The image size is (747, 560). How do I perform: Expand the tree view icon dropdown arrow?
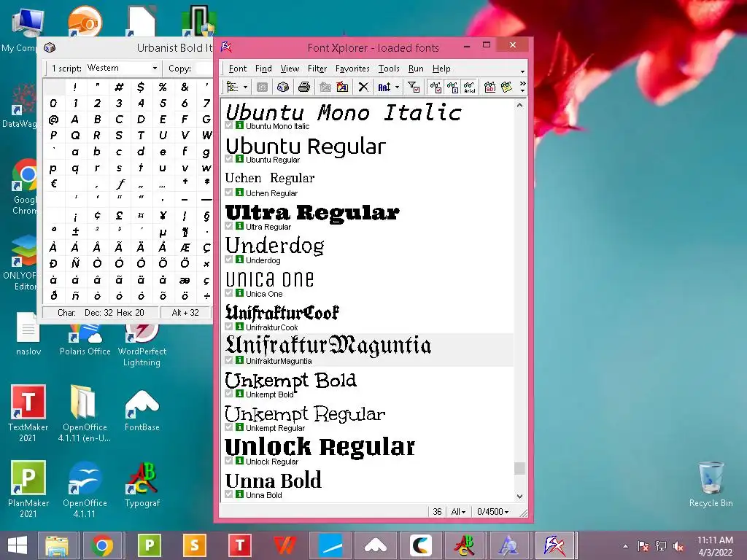pyautogui.click(x=245, y=87)
